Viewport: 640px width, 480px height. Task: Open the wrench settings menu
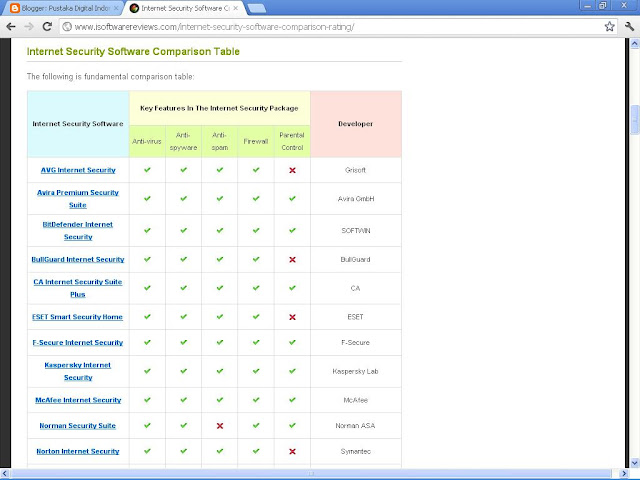coord(629,27)
